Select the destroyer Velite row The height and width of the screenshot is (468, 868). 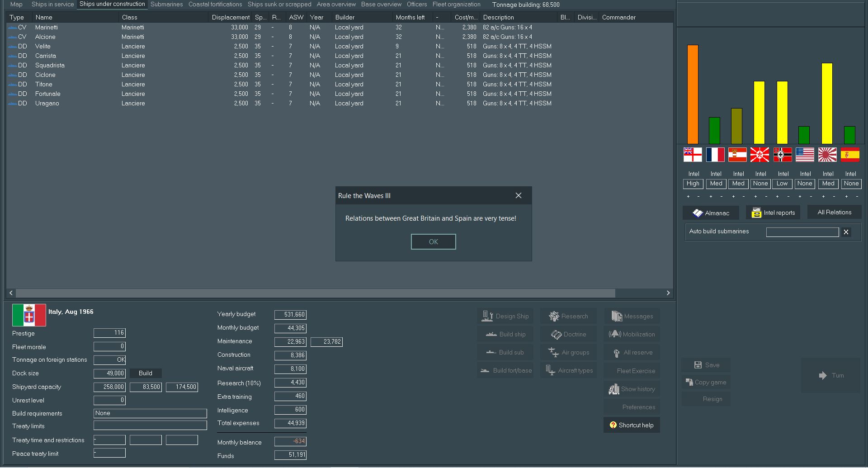[x=339, y=46]
